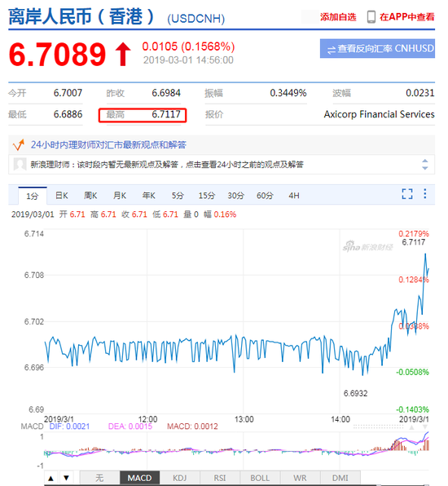Click the 波幅 0.0231 value
Viewport: 448px width, 486px height.
tap(419, 93)
